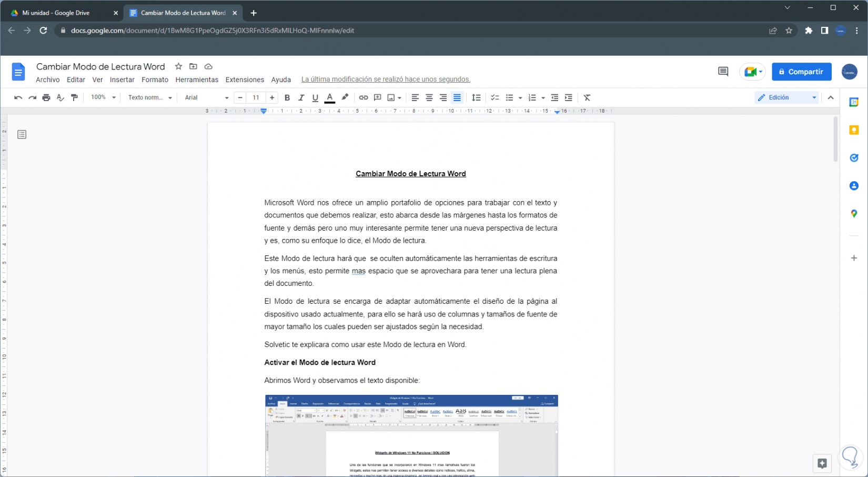Open the Texto normal styles dropdown

[150, 97]
